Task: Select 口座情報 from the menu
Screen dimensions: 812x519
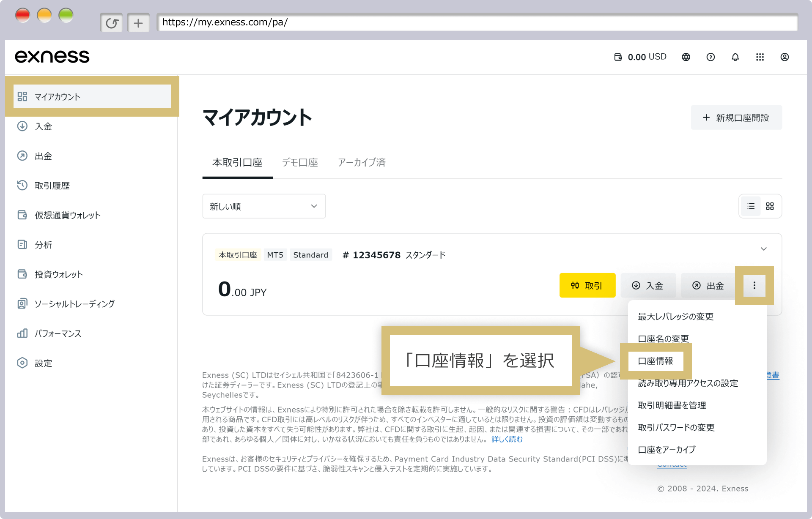Action: [655, 361]
